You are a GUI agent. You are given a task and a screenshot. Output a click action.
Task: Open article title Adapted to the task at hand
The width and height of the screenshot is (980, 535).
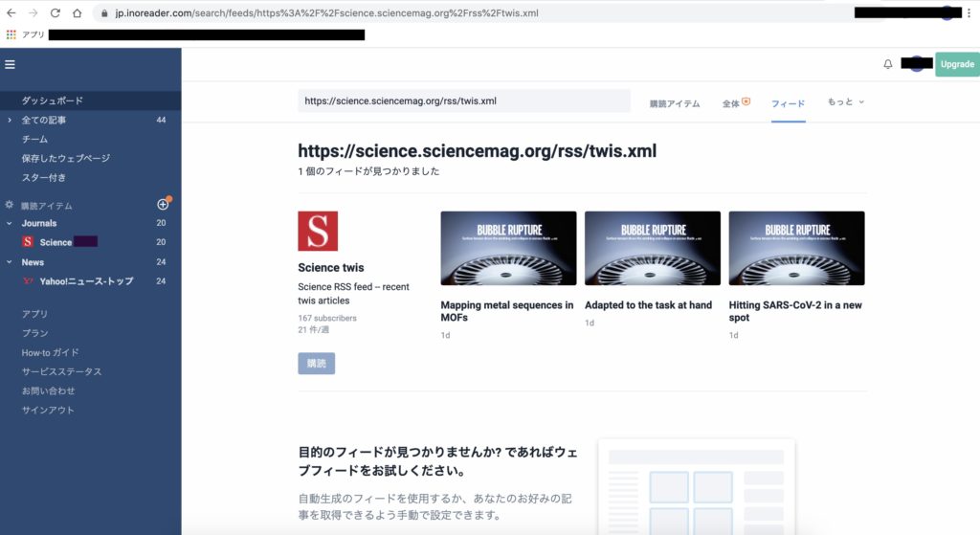tap(648, 305)
